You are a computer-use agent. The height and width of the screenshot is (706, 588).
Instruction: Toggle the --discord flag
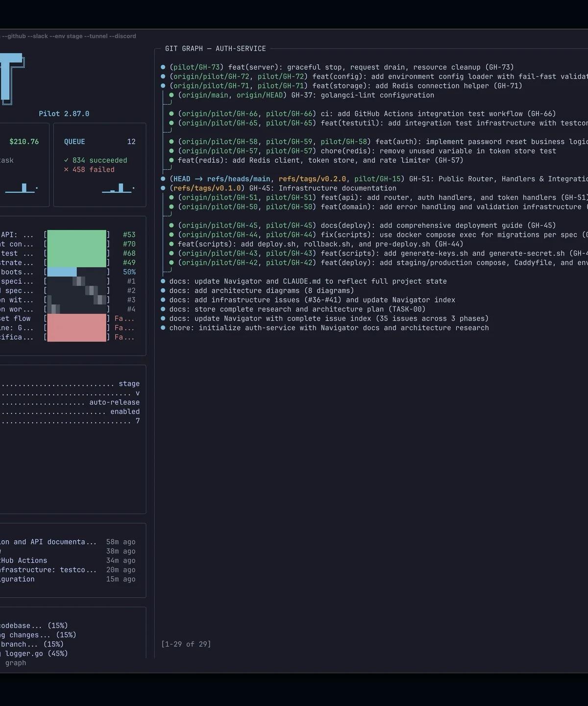click(123, 36)
